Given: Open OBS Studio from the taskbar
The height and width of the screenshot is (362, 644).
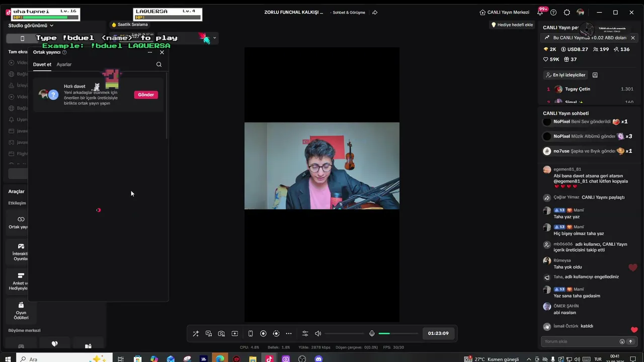Looking at the screenshot, I should pyautogui.click(x=302, y=359).
